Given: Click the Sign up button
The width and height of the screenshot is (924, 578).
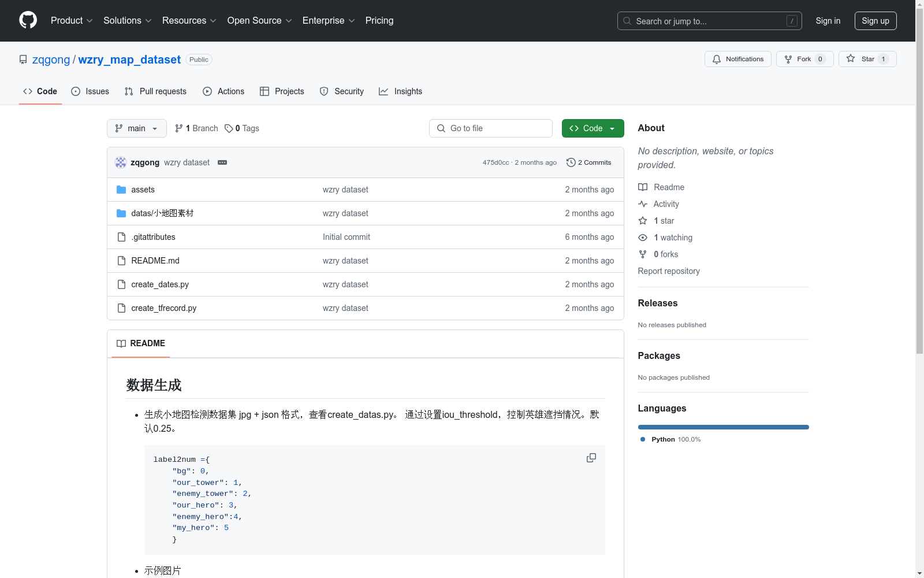Looking at the screenshot, I should pos(875,21).
